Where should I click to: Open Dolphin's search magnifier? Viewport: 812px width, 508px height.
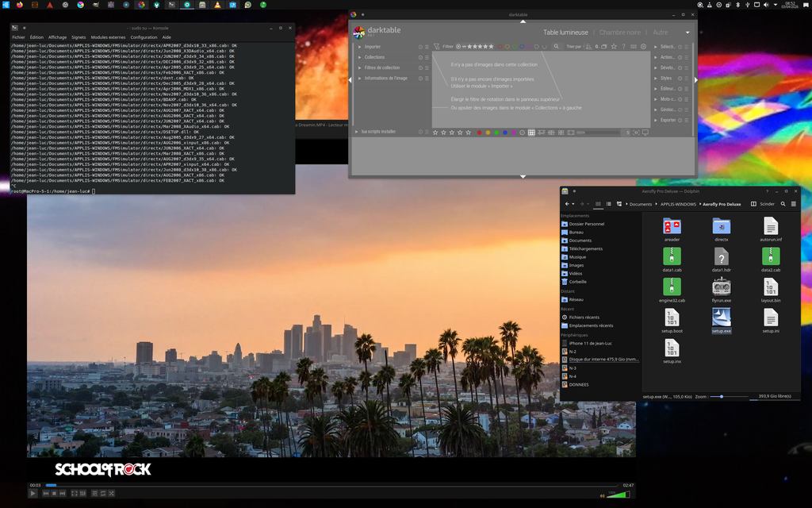pos(783,204)
